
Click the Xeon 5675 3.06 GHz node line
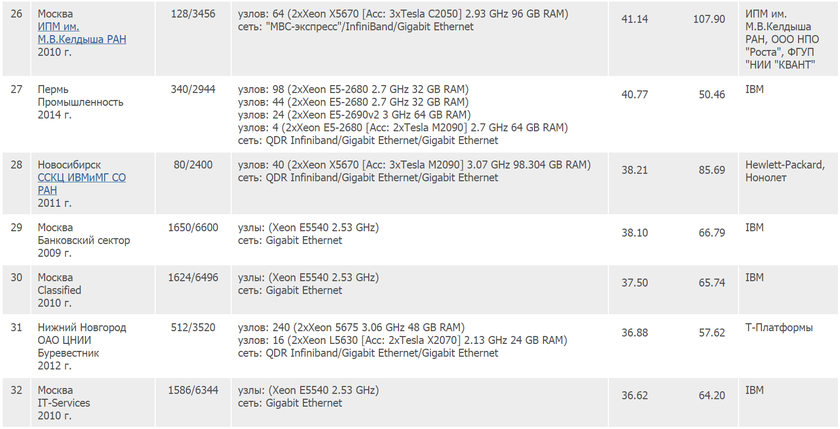(351, 327)
